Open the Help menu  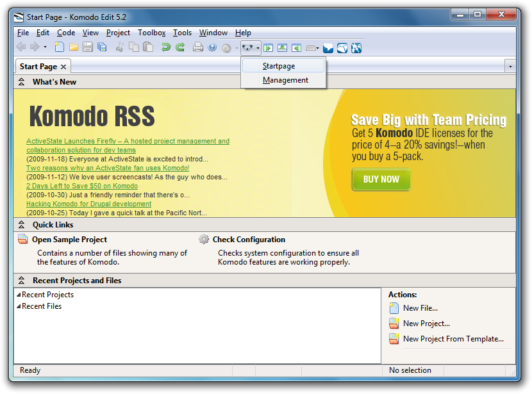[243, 33]
